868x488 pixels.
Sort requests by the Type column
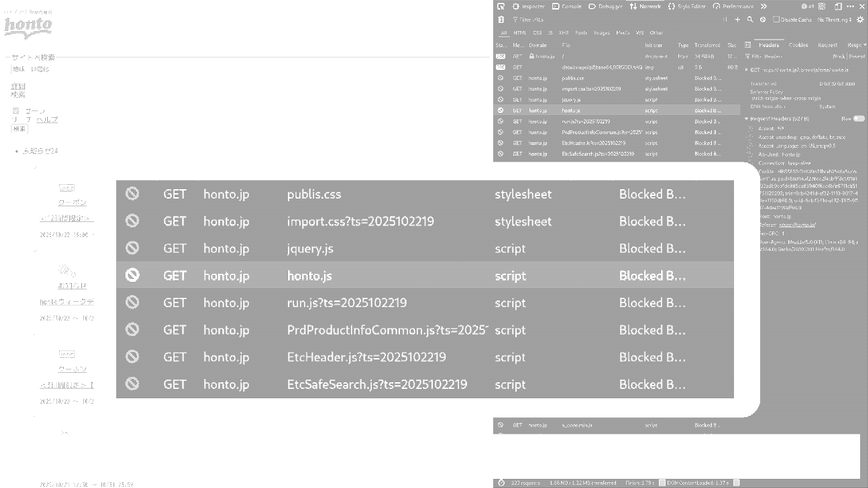(x=683, y=45)
